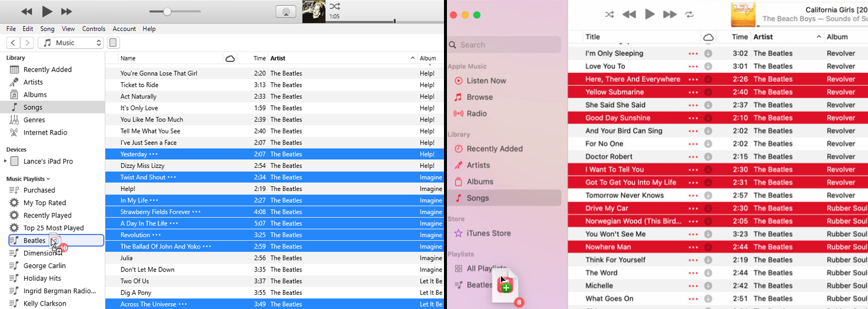Click the iTunes next track button
Viewport: 868px width, 309px height.
pyautogui.click(x=67, y=12)
